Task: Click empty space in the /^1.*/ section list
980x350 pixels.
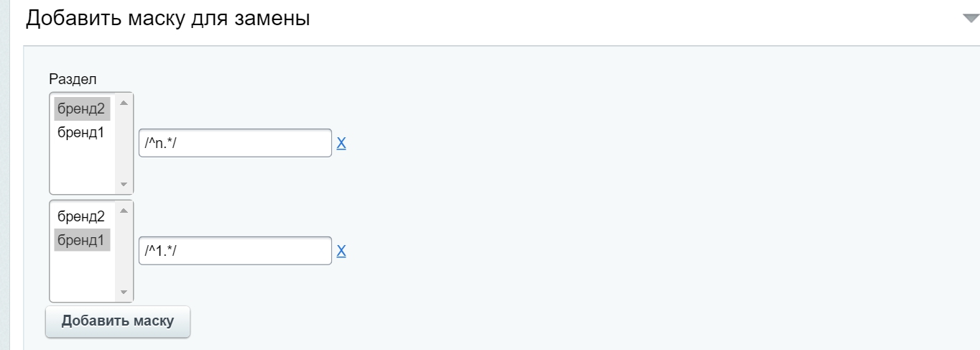Action: [82, 275]
